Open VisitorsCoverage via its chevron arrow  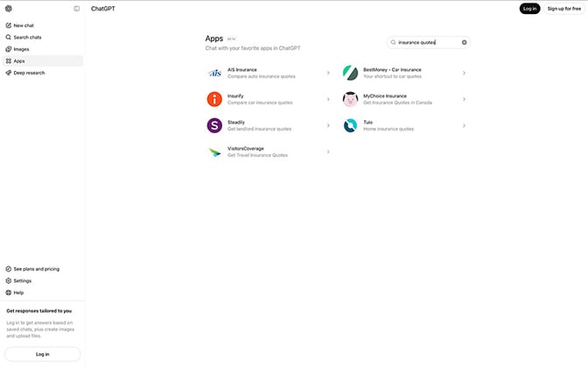(x=328, y=152)
